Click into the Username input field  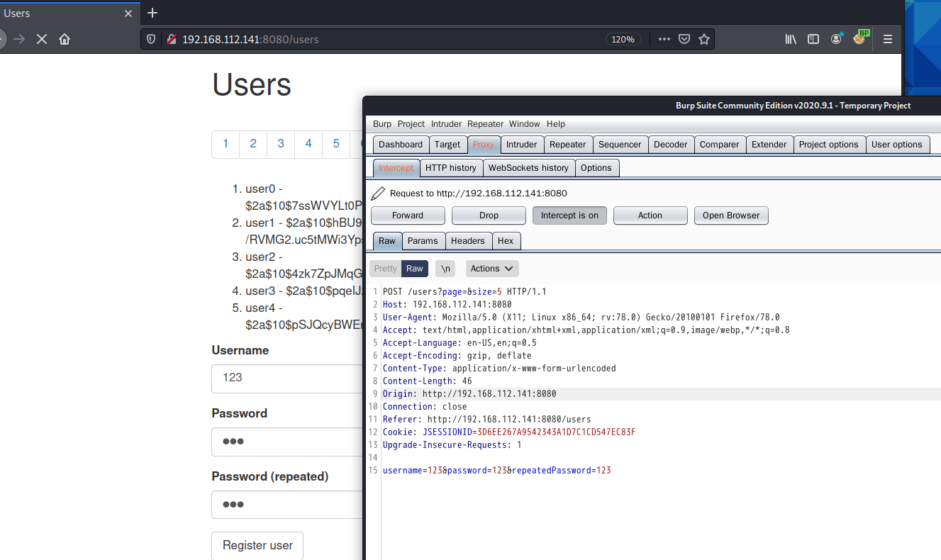click(x=287, y=378)
